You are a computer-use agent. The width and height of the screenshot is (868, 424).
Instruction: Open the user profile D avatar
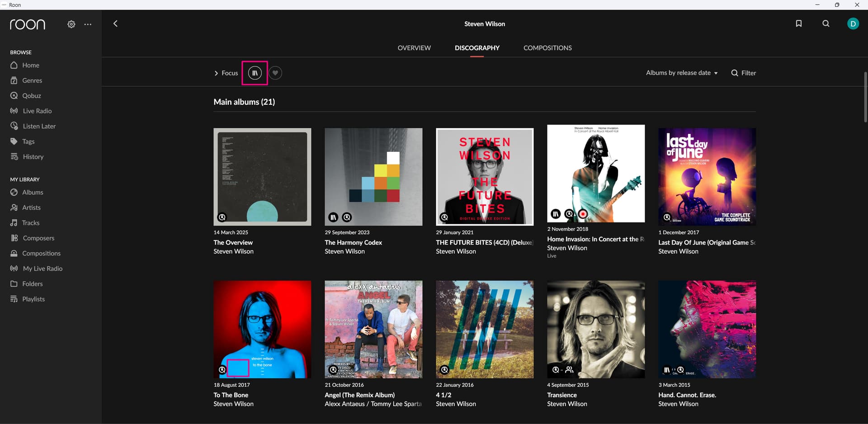[x=853, y=24]
